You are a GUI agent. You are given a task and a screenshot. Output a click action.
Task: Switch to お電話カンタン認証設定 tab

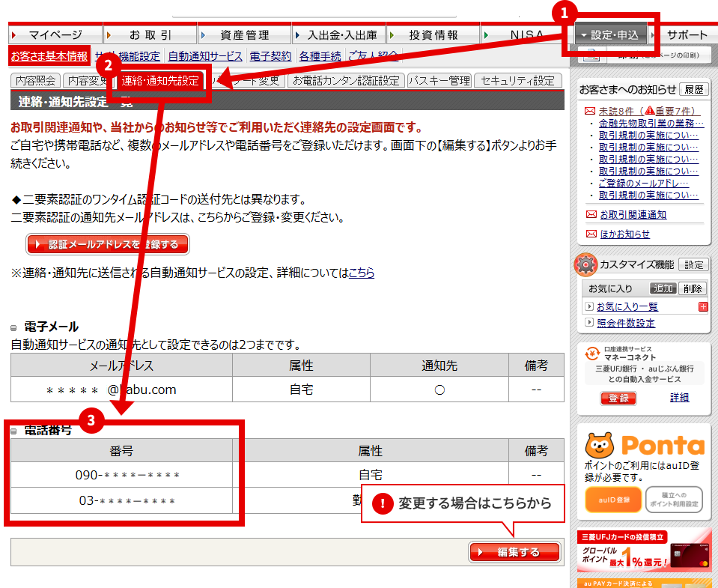coord(346,81)
